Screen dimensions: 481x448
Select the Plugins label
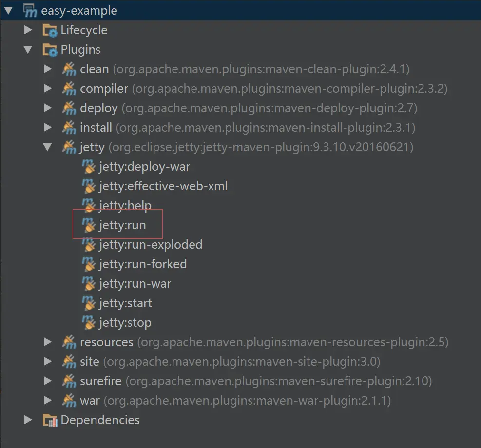tap(81, 50)
